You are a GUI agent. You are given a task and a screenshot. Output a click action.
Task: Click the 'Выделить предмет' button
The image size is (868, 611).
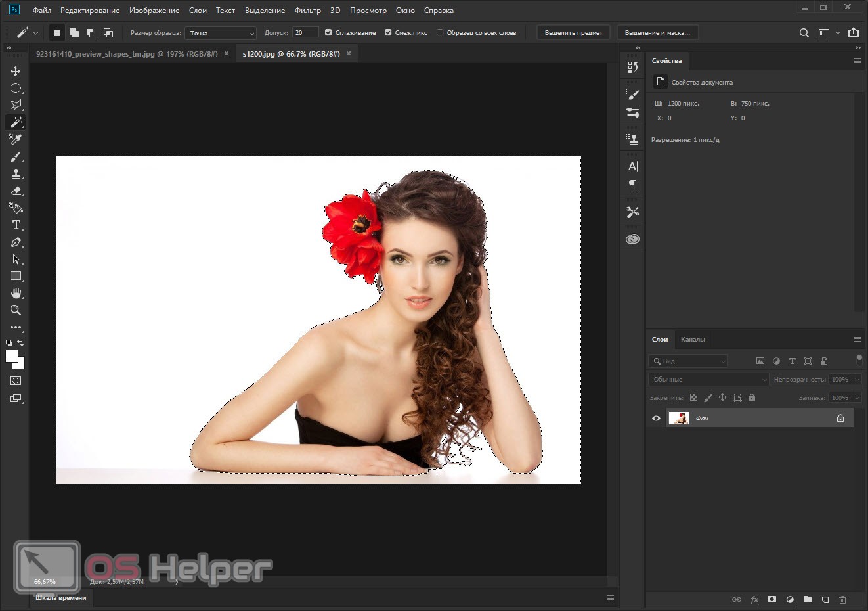(x=573, y=32)
